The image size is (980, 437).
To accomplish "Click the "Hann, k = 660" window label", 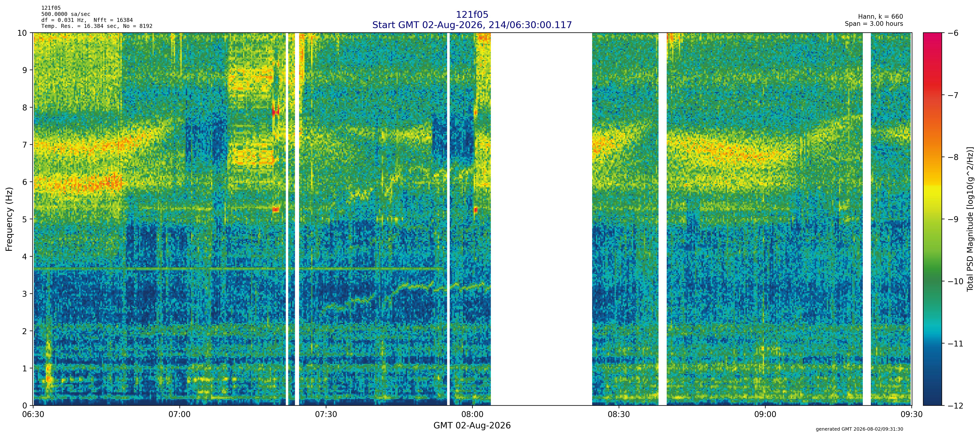I will [880, 17].
